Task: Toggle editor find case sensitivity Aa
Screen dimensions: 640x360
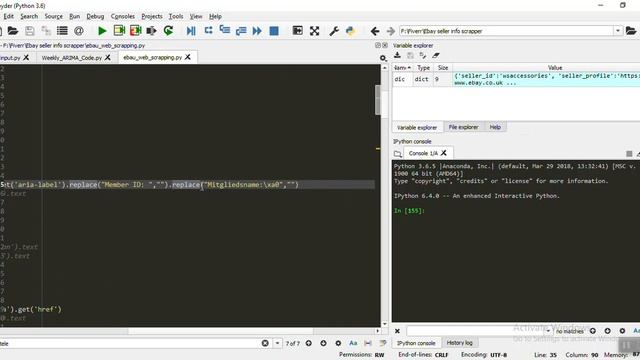Action: point(353,343)
